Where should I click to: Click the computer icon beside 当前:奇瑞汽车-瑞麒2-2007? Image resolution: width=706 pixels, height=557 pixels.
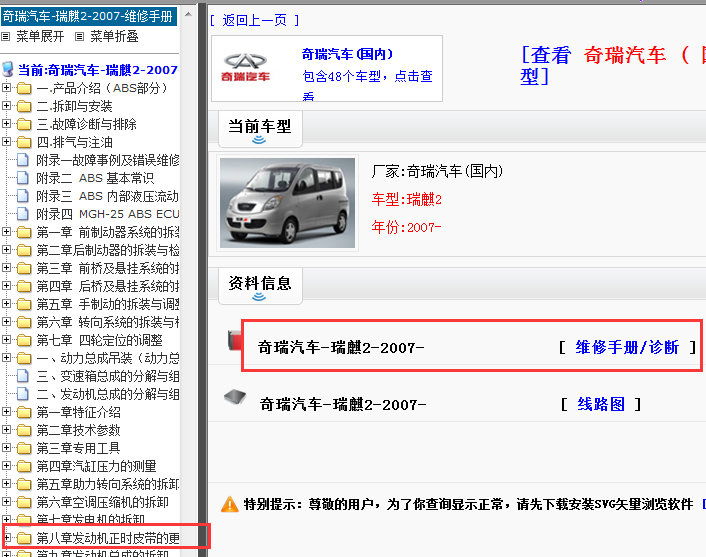pos(8,69)
